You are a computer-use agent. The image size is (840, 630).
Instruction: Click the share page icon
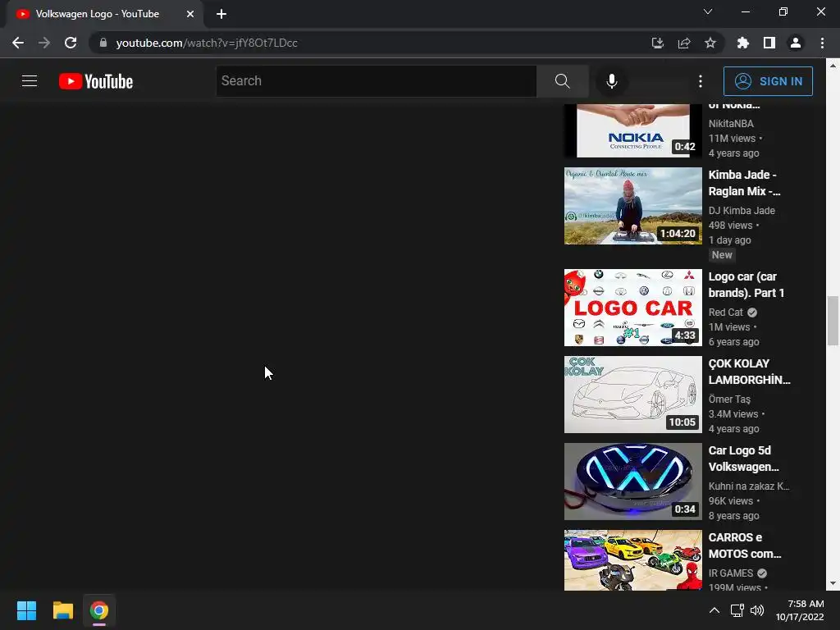(684, 43)
